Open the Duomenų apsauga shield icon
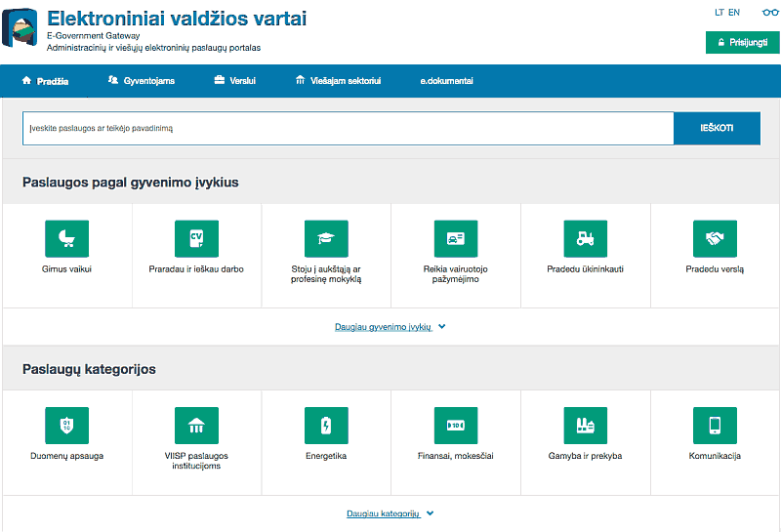Viewport: 781px width, 532px height. (x=66, y=426)
